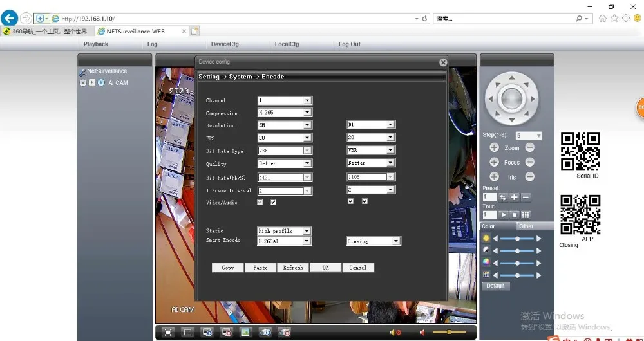Click the muted speaker icon in bottom bar
Viewport: 644px width, 341px height.
[393, 332]
